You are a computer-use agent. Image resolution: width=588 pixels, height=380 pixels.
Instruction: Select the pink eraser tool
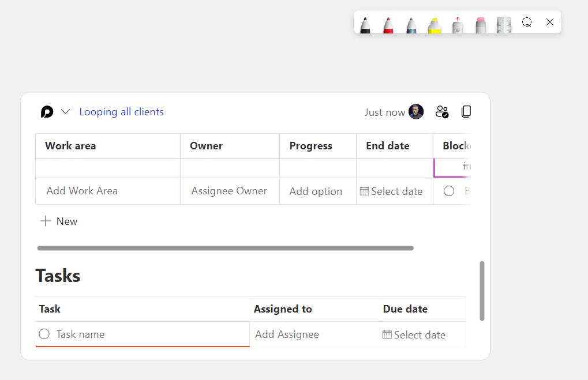[481, 25]
